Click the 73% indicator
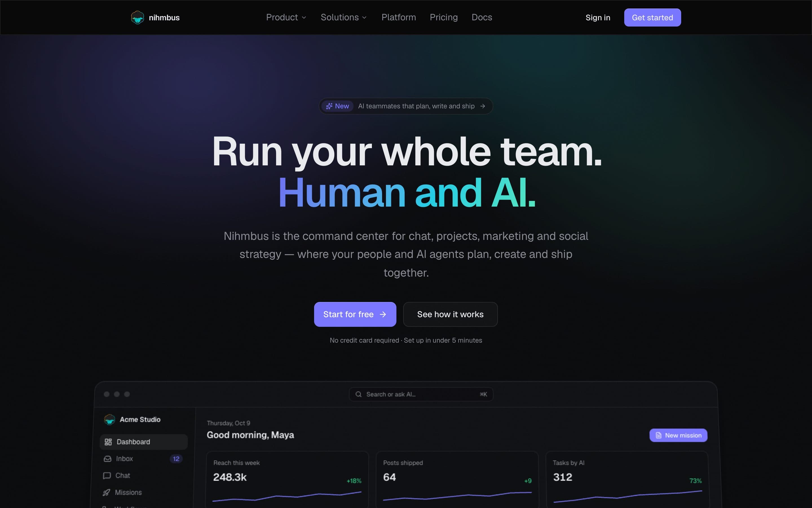Screen dimensions: 812x508 point(695,481)
